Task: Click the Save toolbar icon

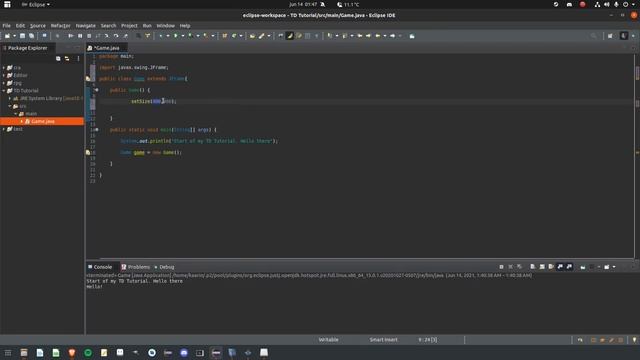Action: point(22,36)
